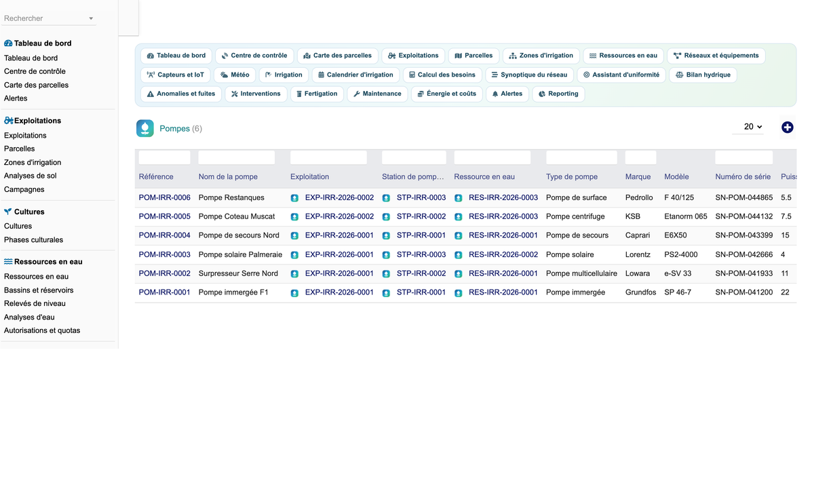Select Autorisations et quotas in the sidebar
Image resolution: width=814 pixels, height=504 pixels.
pos(42,331)
